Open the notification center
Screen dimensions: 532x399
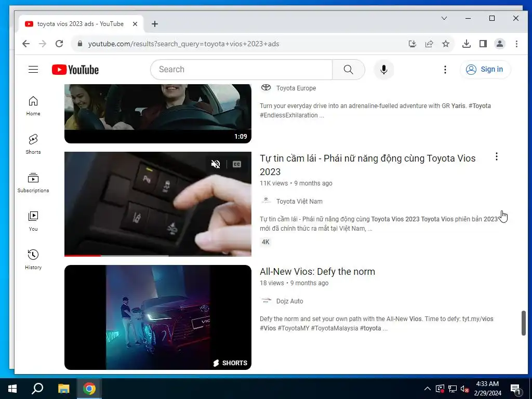tap(515, 389)
